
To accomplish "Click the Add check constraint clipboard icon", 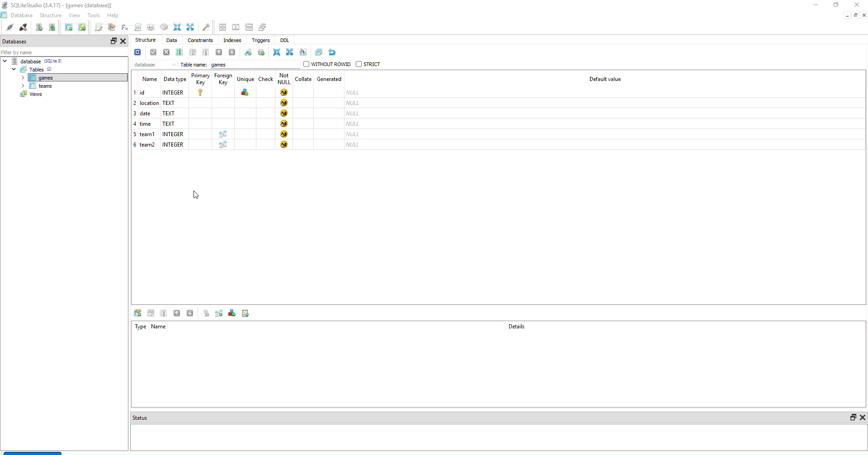I will click(x=245, y=313).
